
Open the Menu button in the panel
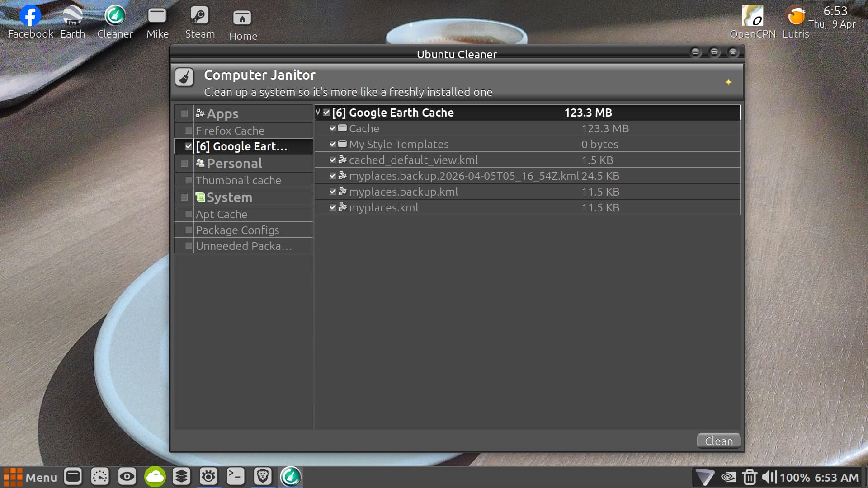tap(31, 477)
